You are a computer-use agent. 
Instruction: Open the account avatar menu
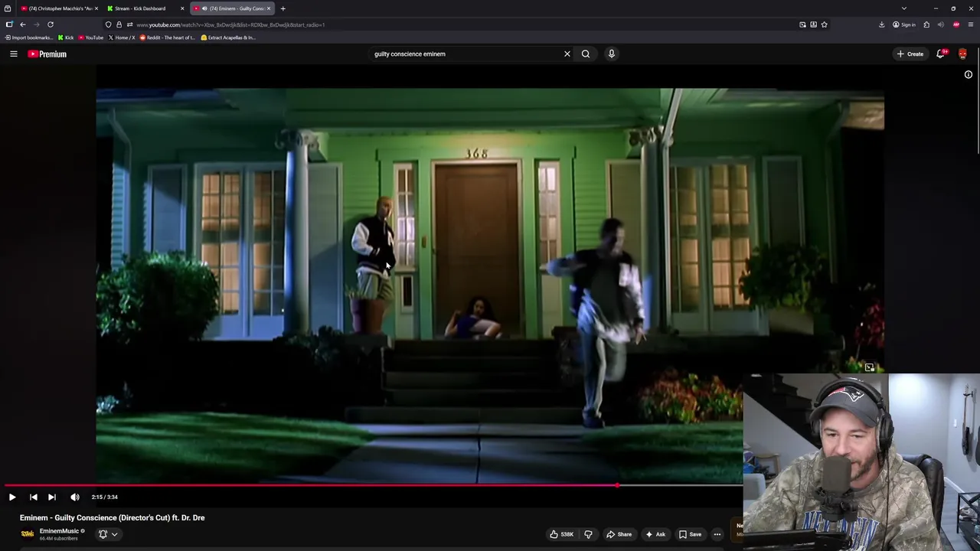962,54
